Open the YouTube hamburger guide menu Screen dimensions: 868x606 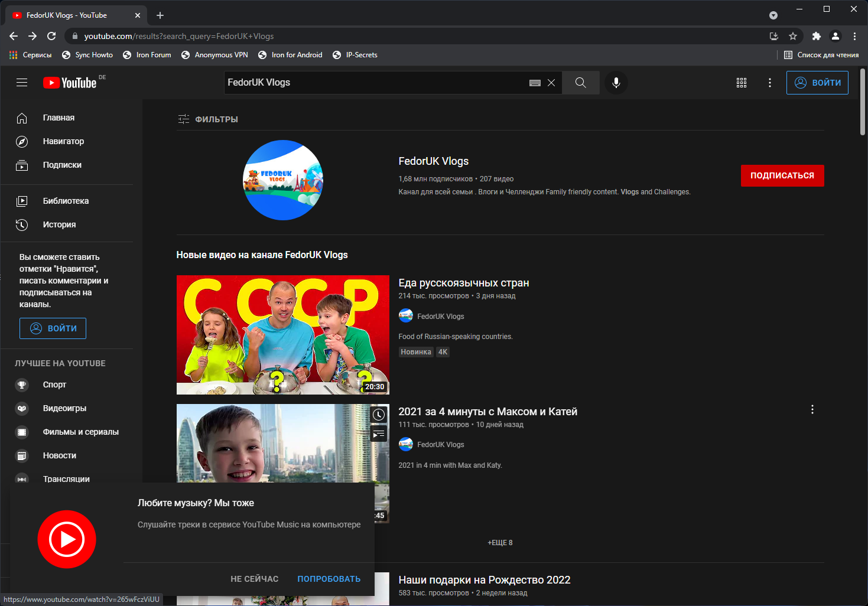22,83
